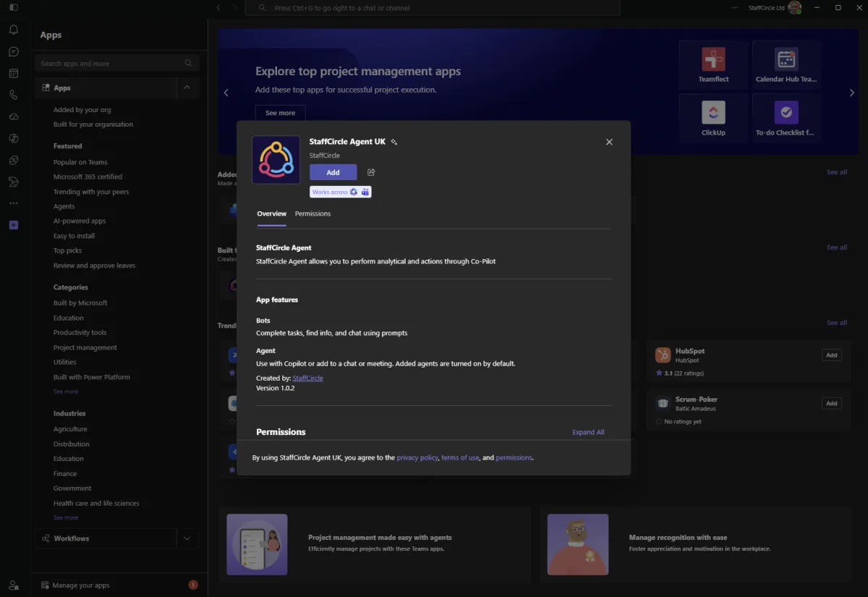Click the top search bar

tap(433, 8)
